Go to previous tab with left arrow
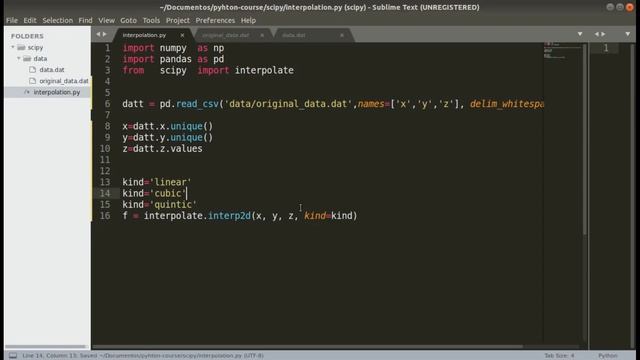 pos(98,35)
